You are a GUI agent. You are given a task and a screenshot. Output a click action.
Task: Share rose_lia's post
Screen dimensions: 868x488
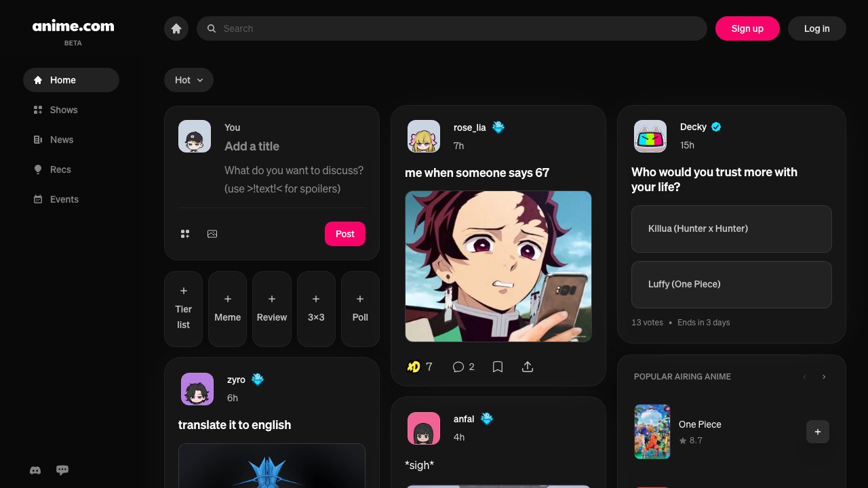tap(528, 367)
